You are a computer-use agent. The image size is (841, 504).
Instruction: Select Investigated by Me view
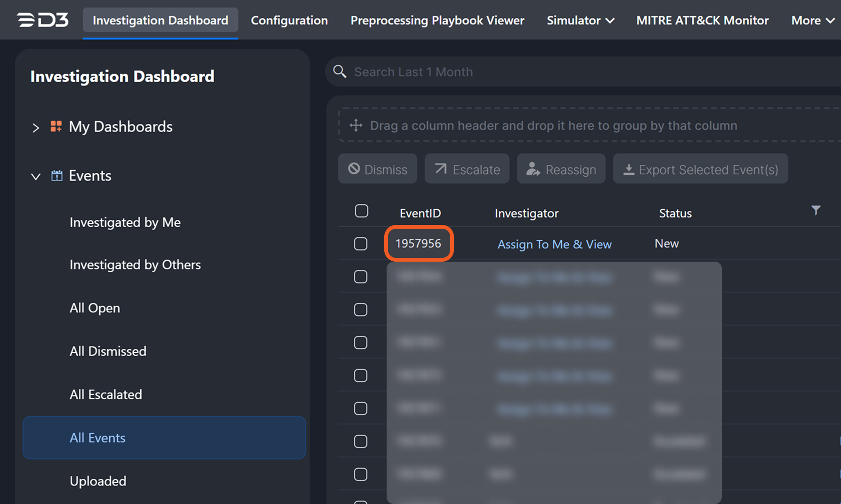[125, 222]
